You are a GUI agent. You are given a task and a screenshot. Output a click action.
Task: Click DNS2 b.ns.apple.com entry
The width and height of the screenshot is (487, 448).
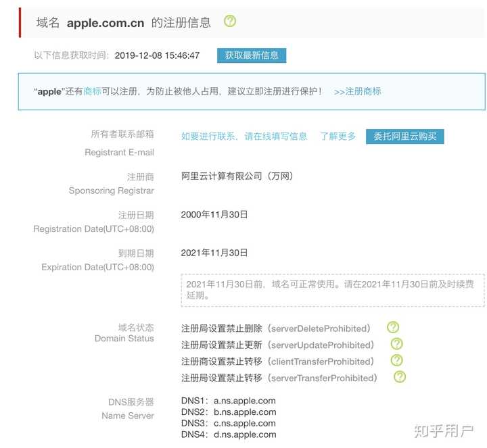coord(229,412)
